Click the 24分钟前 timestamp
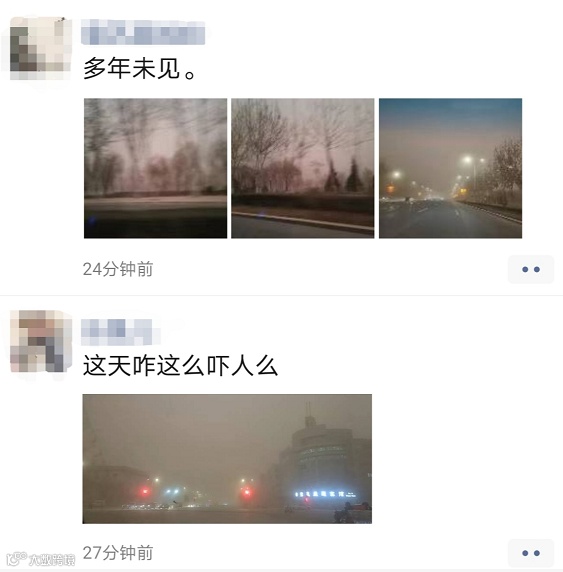This screenshot has height=572, width=563. pyautogui.click(x=118, y=269)
